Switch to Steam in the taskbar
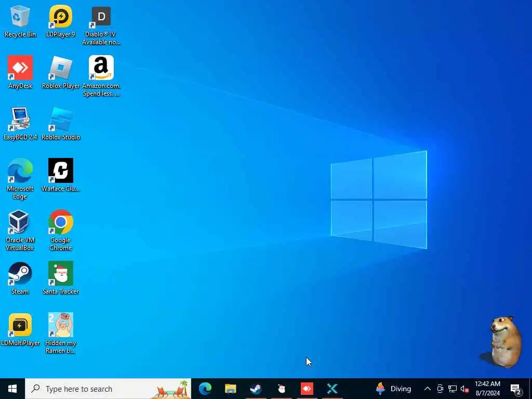Viewport: 532px width, 399px height. pos(256,389)
